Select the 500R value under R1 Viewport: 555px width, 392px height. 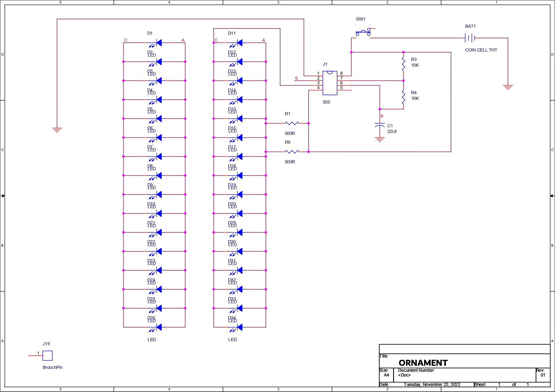tap(290, 133)
